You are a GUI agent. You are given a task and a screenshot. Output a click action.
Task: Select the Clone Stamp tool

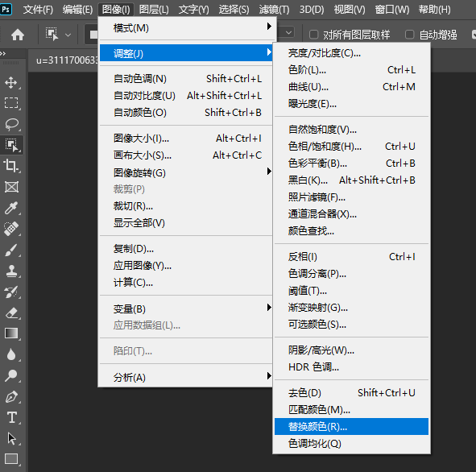(x=11, y=271)
